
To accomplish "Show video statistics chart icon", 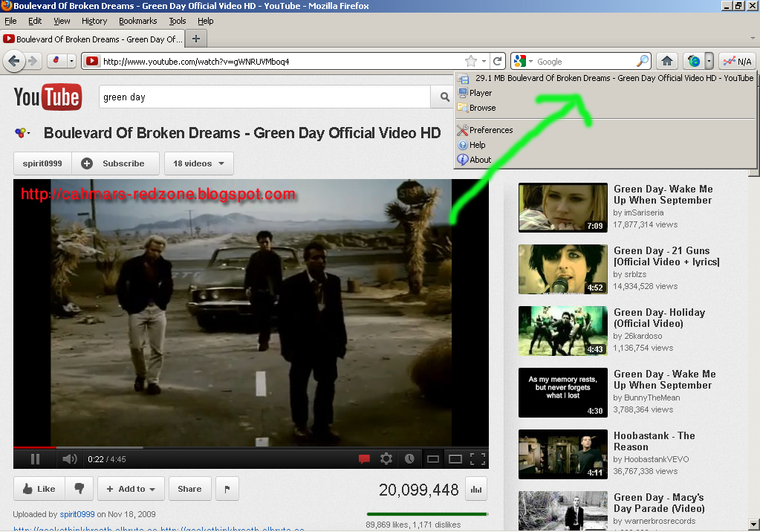I will pyautogui.click(x=476, y=490).
